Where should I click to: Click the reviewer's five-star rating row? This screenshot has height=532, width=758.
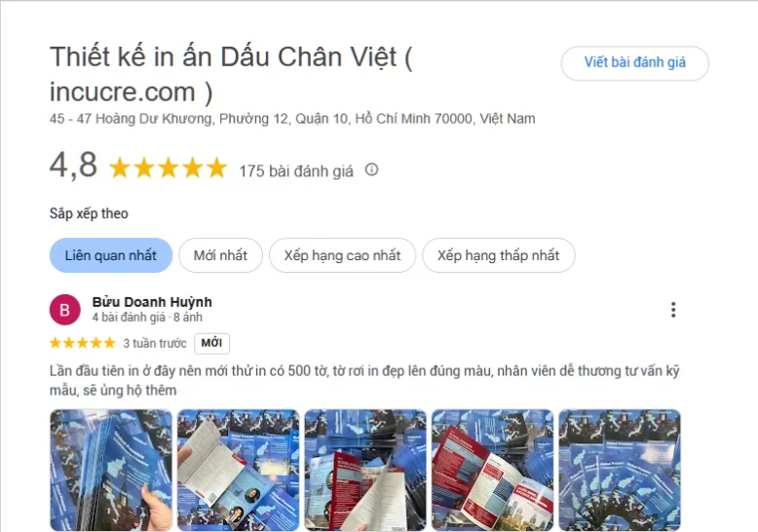pos(83,343)
